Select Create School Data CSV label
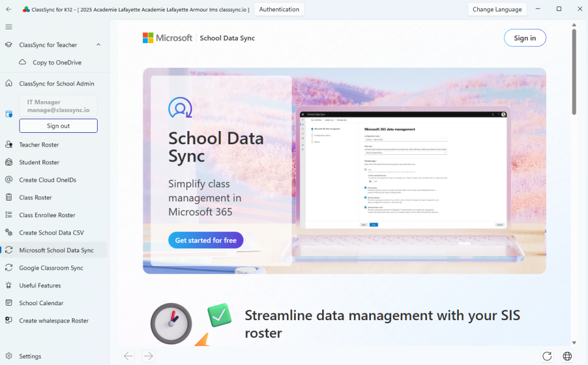This screenshot has height=365, width=588. point(51,233)
